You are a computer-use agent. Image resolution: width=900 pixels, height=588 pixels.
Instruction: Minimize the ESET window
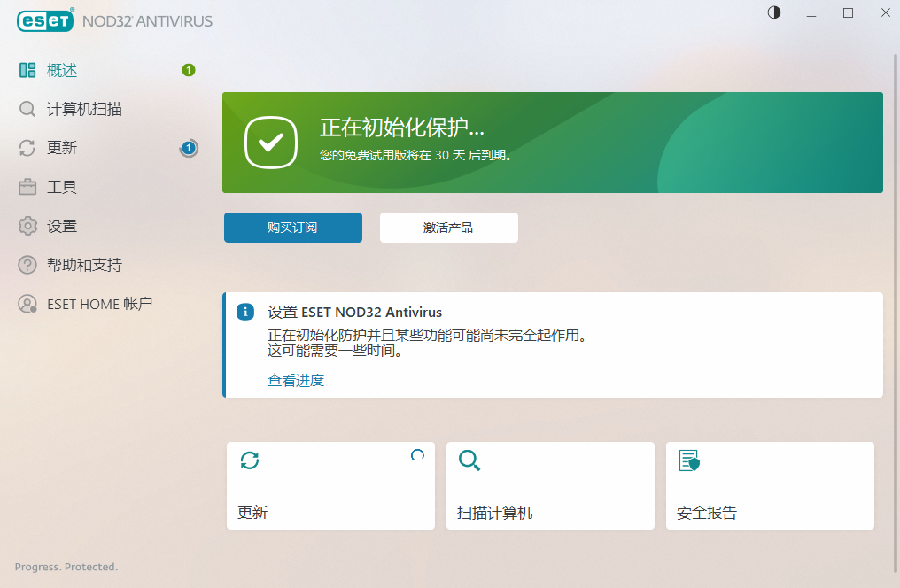coord(811,13)
